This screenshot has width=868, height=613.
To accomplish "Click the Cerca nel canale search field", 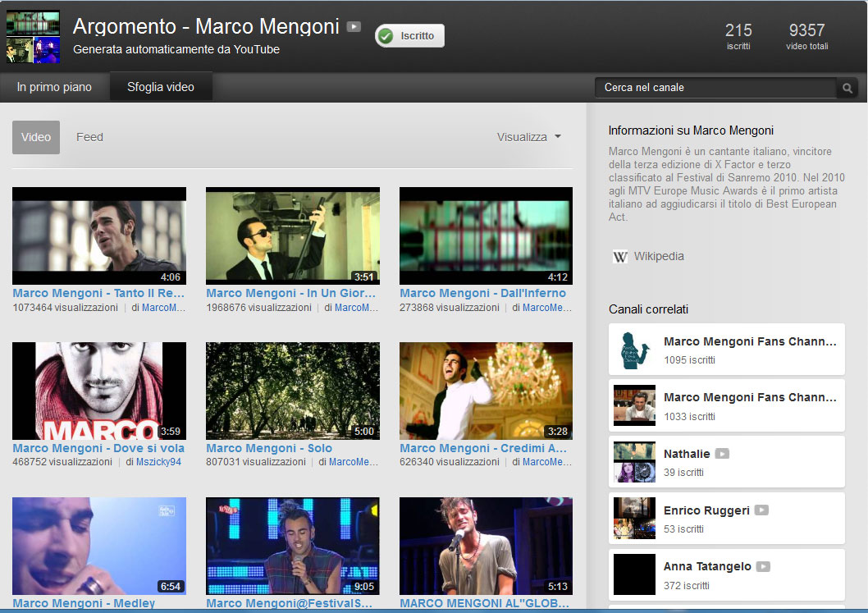I will 715,88.
